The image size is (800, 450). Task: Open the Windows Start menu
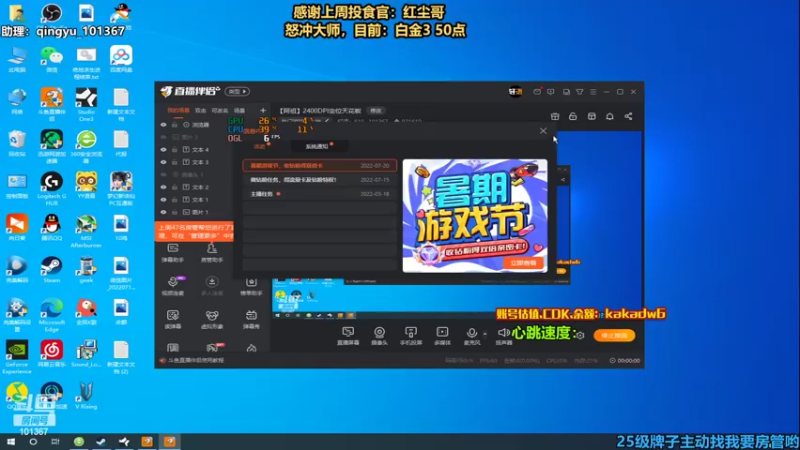coord(11,442)
